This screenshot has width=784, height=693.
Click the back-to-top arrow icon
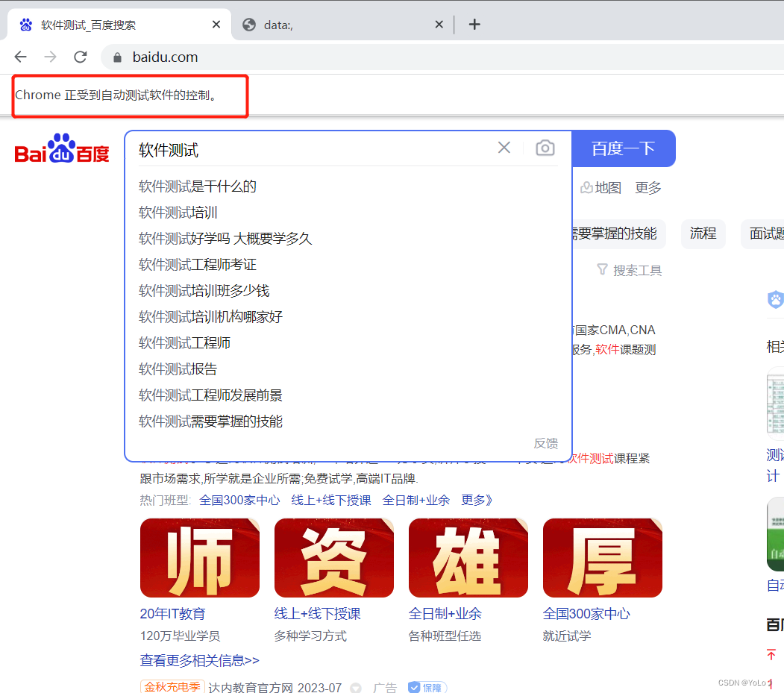[x=771, y=654]
